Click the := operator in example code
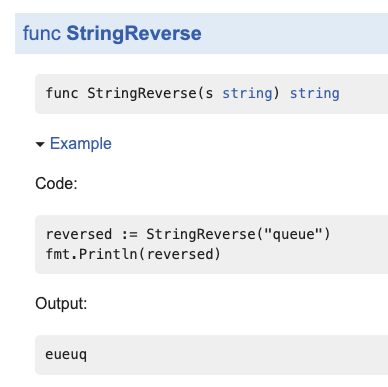 pos(129,235)
